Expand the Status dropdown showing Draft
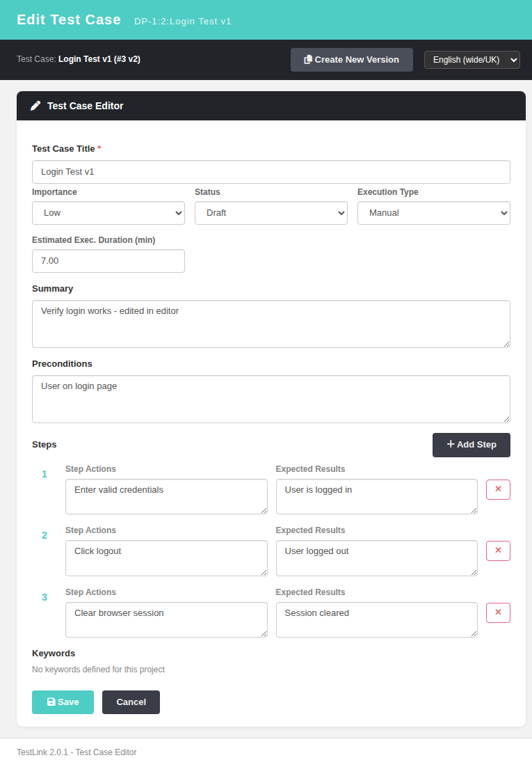The height and width of the screenshot is (767, 532). tap(271, 213)
